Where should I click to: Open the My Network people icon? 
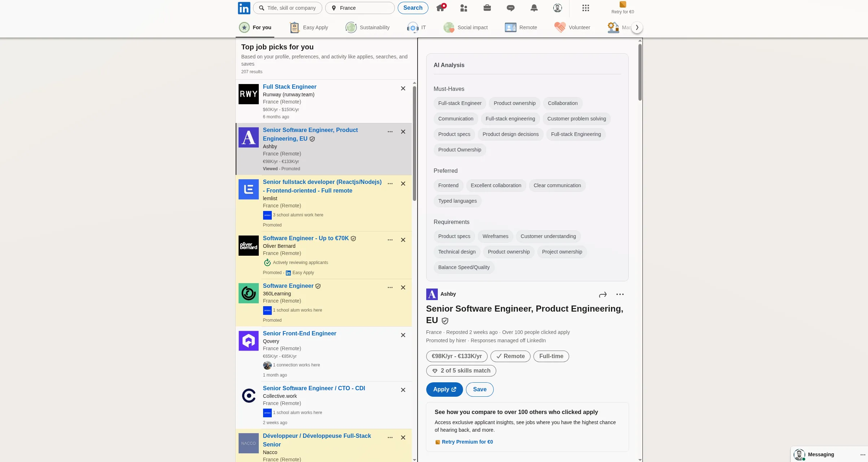click(x=464, y=8)
